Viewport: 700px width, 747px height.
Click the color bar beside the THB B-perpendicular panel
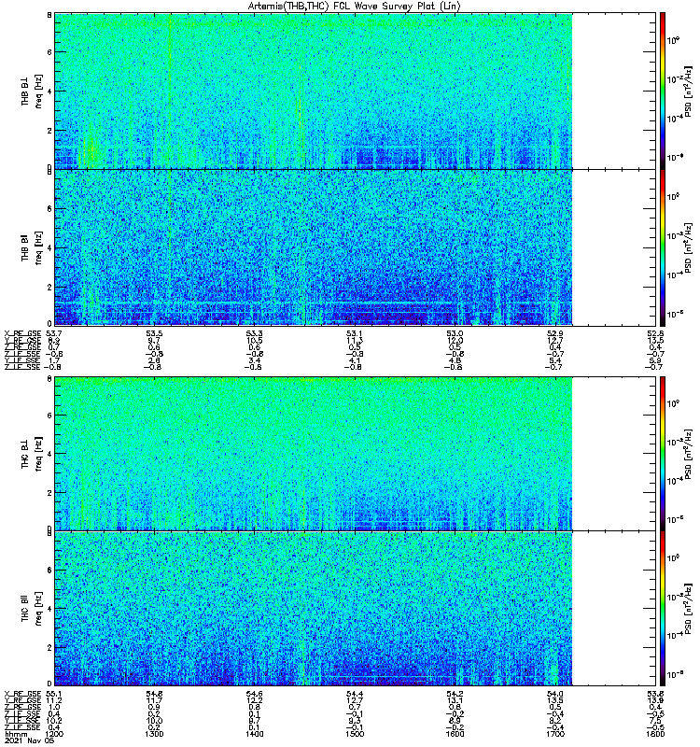663,91
